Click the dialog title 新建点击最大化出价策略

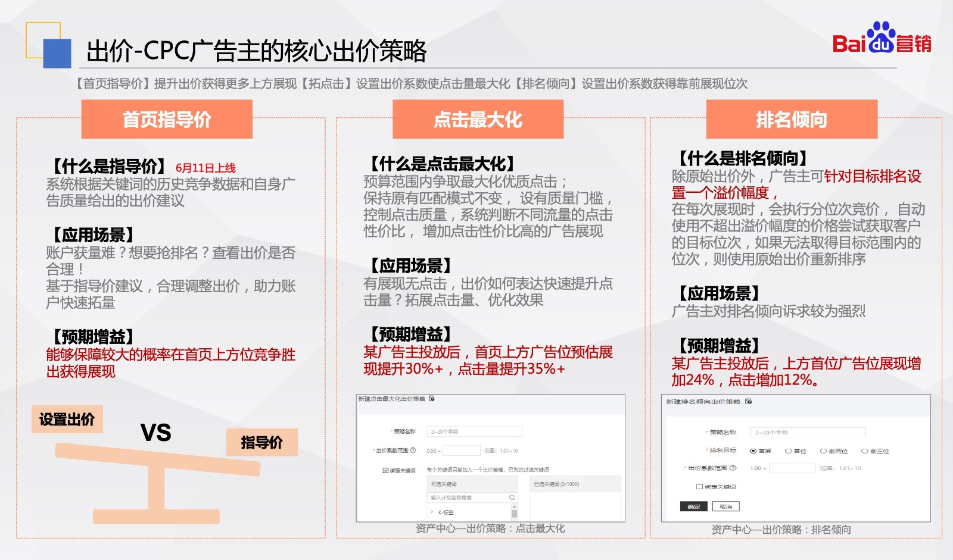(x=391, y=399)
